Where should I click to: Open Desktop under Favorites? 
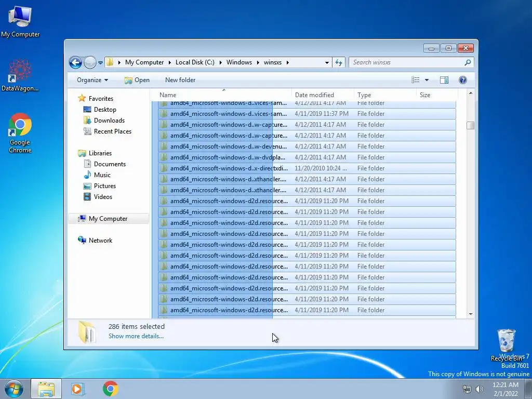(105, 110)
